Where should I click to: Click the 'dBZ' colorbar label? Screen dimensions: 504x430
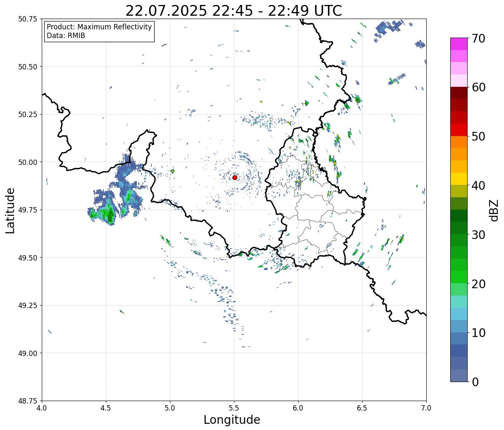coord(494,210)
